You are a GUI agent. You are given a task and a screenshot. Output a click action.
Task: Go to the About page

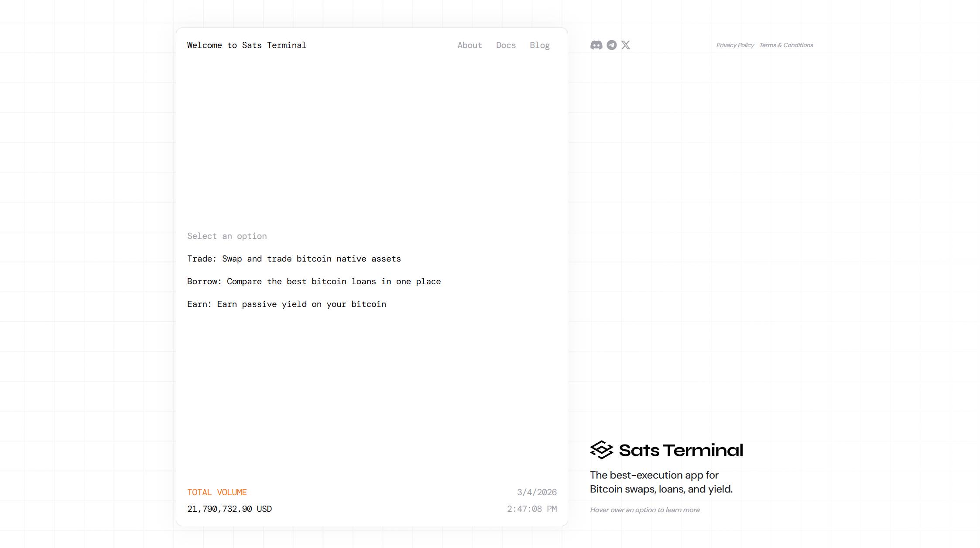point(469,45)
